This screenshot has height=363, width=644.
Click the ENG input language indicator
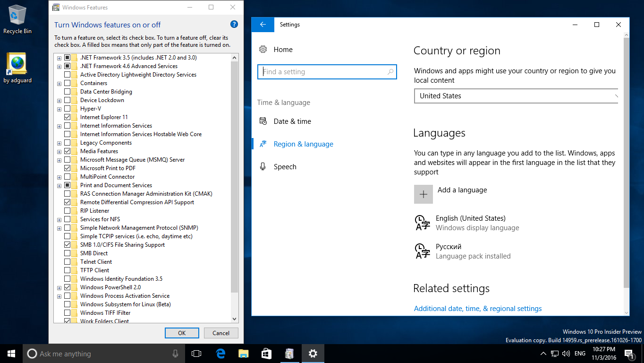(x=580, y=354)
